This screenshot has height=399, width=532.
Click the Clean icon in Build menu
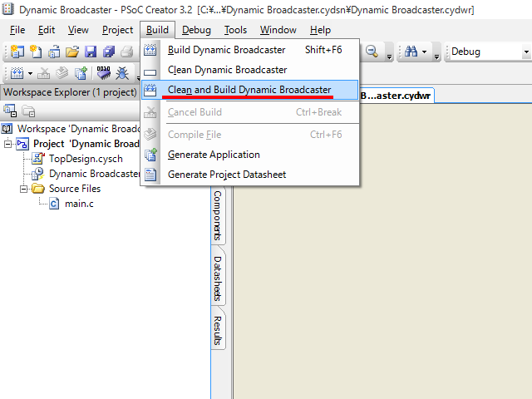pos(150,72)
